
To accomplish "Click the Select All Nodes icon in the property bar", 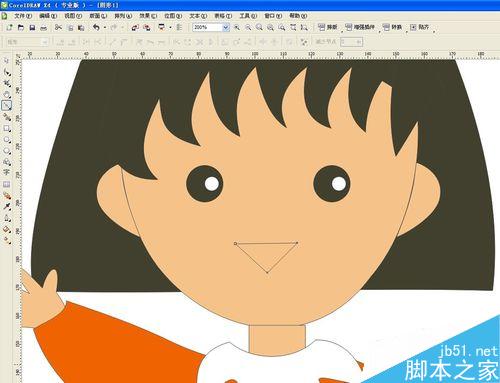I will click(x=303, y=42).
